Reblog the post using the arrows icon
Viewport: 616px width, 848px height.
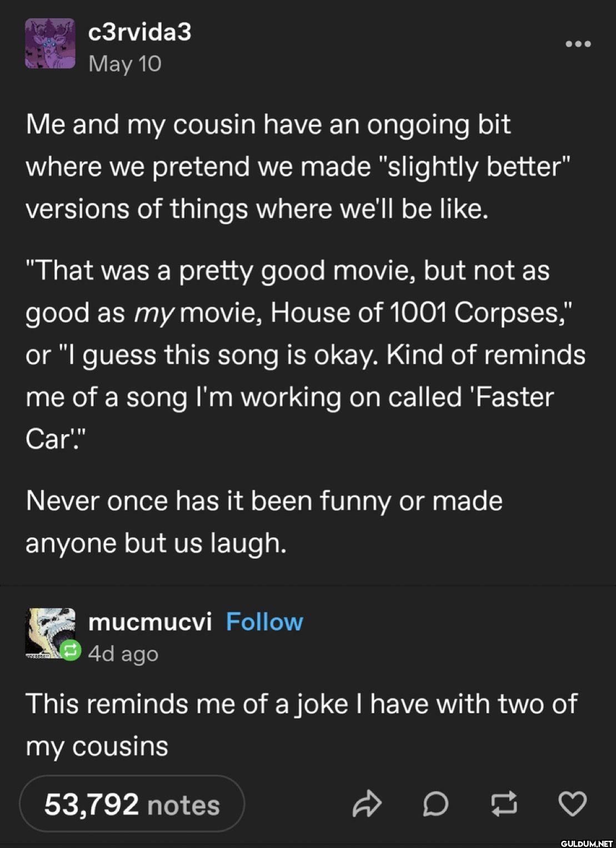(x=504, y=804)
